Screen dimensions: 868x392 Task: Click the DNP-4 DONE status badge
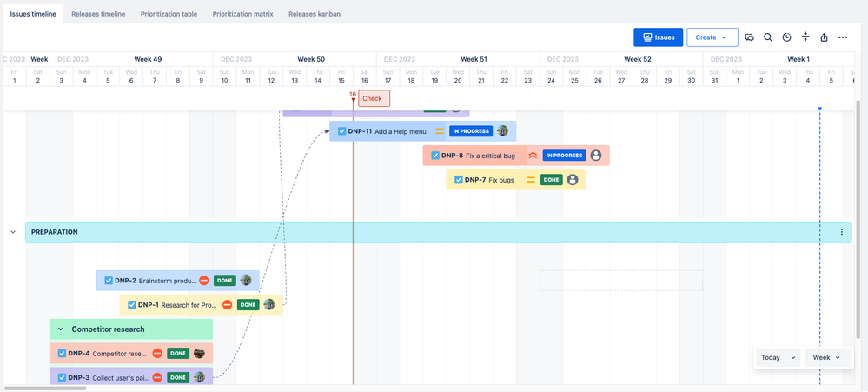[x=178, y=353]
